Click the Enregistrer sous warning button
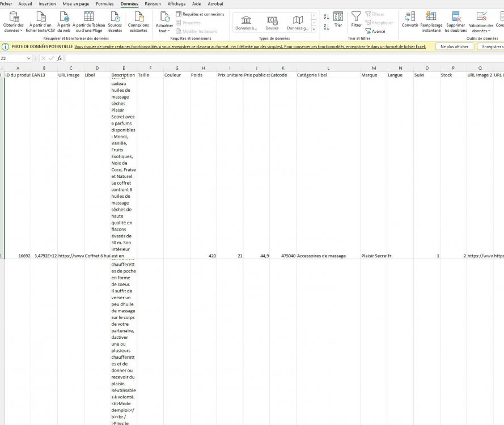Screen dimensions: 504x425 [x=491, y=46]
